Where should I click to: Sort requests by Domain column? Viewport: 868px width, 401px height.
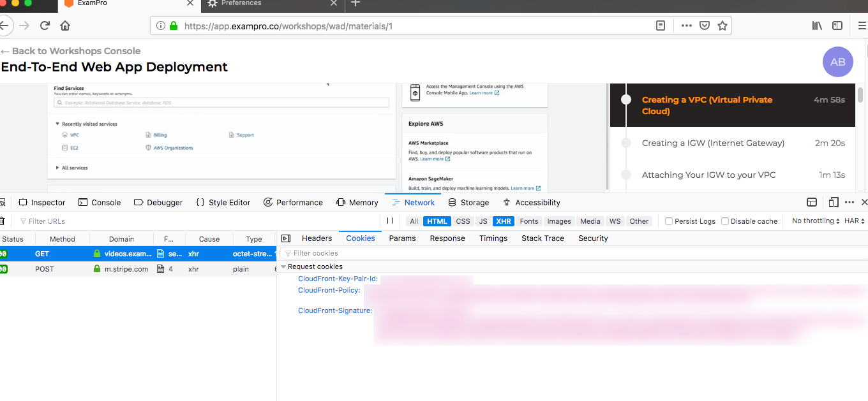[121, 239]
